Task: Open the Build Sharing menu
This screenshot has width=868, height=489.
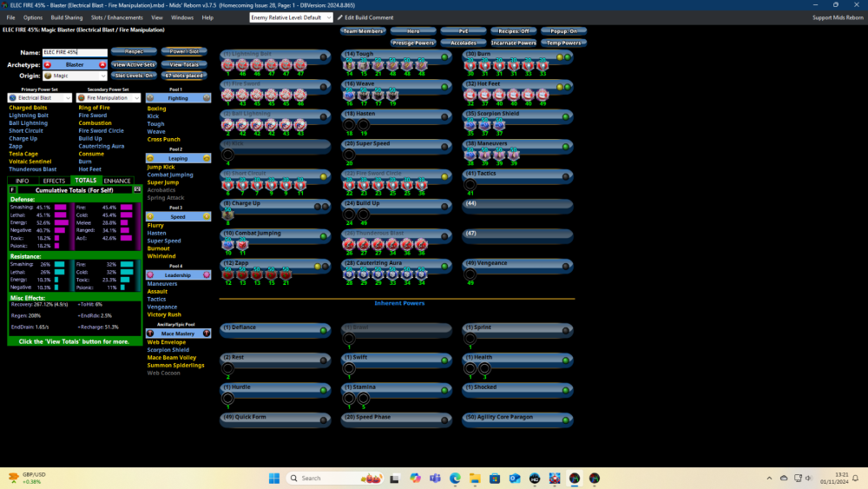Action: tap(67, 17)
